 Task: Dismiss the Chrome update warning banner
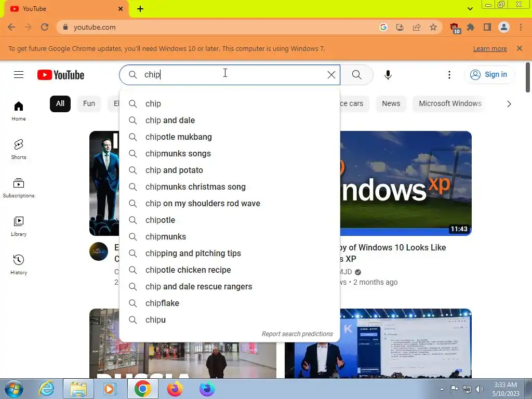tap(519, 48)
